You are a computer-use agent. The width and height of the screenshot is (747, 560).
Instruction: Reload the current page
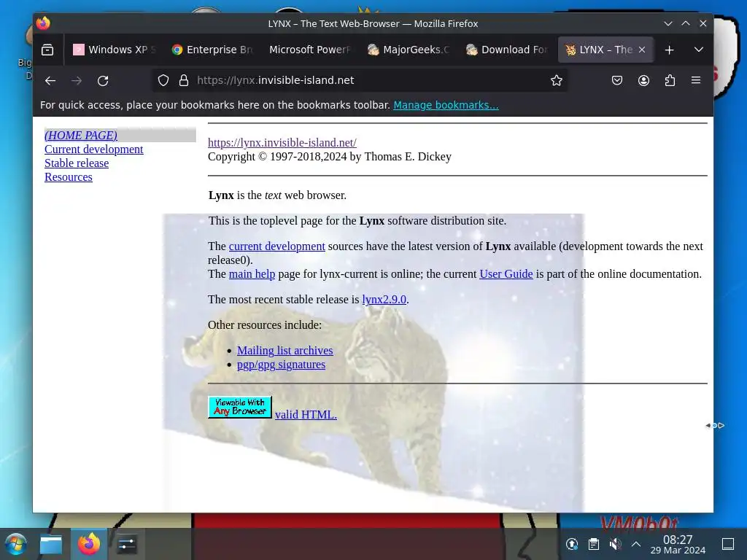tap(103, 80)
